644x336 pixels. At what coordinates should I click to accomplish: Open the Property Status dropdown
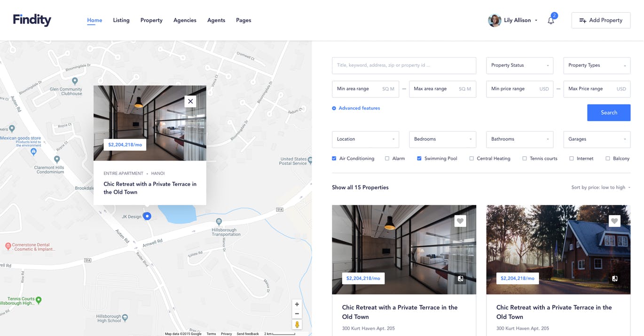click(519, 65)
